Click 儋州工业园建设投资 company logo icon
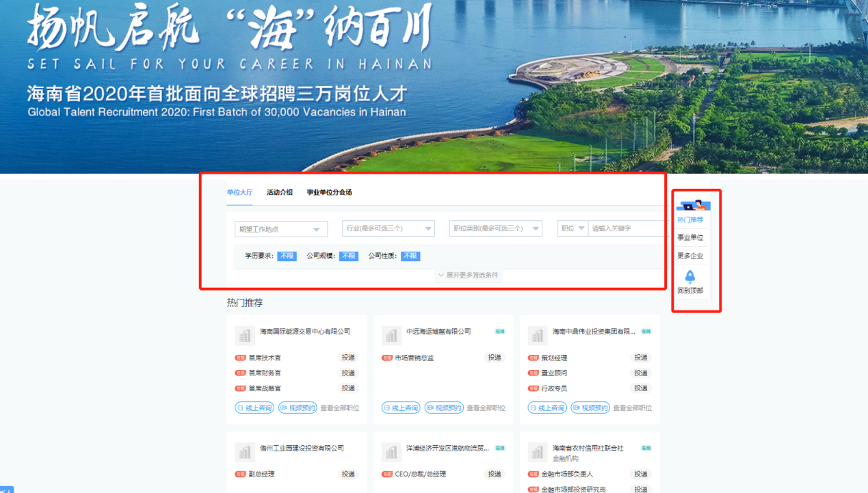The width and height of the screenshot is (868, 493). tap(245, 452)
